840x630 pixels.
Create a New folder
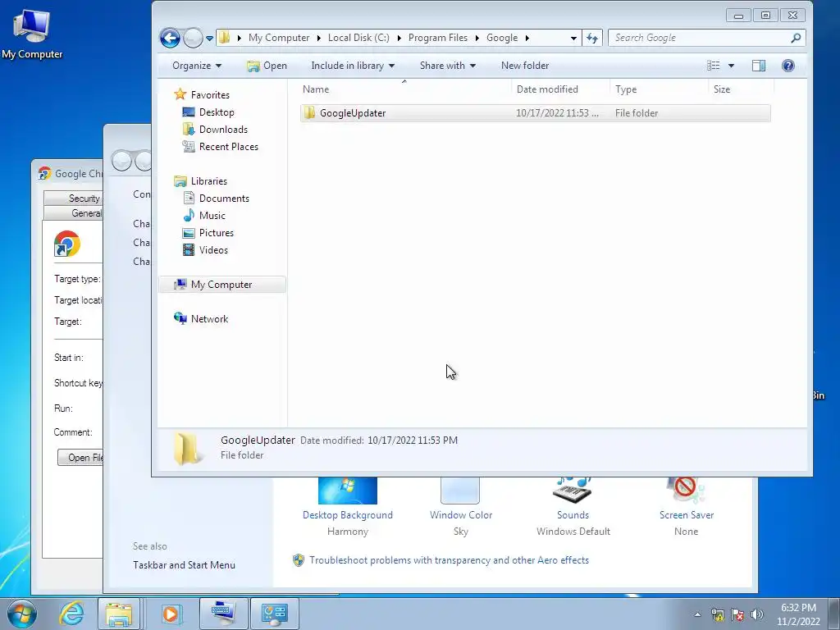[525, 66]
